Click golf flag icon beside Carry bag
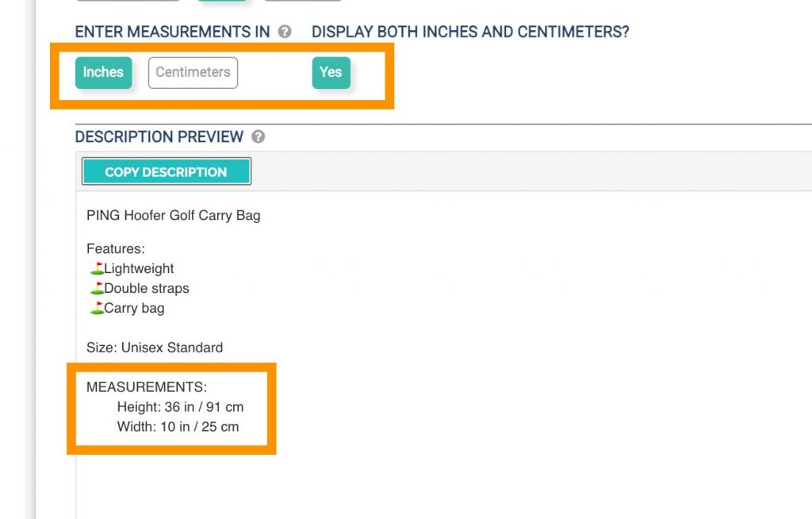Screen dimensions: 812x519 97,307
